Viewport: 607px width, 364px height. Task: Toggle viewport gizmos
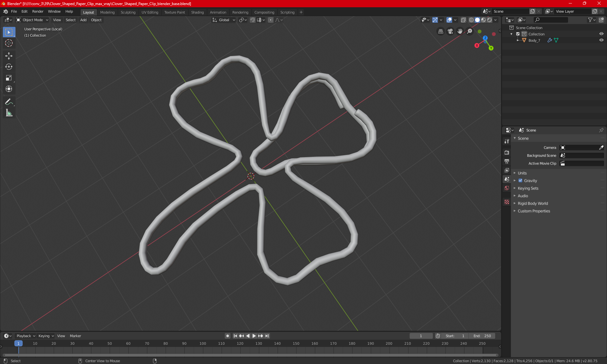pos(435,20)
